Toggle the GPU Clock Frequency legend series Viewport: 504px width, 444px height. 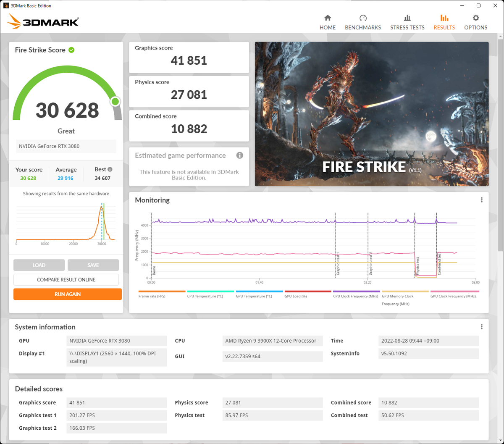455,294
